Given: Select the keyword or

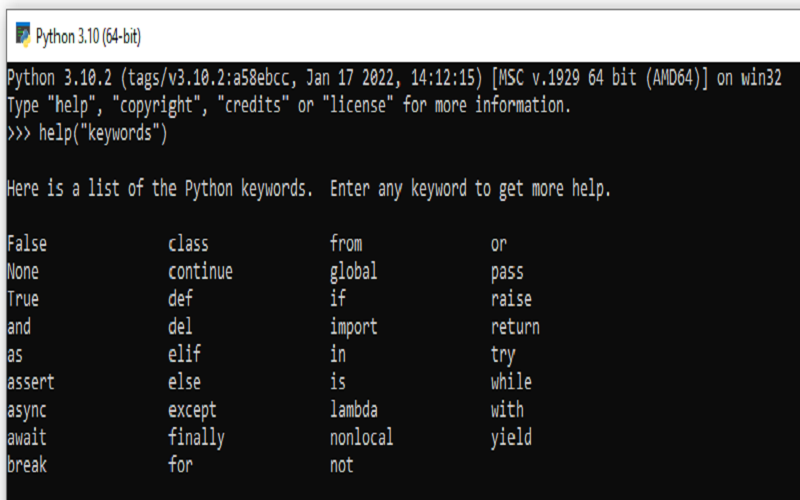Looking at the screenshot, I should coord(499,244).
